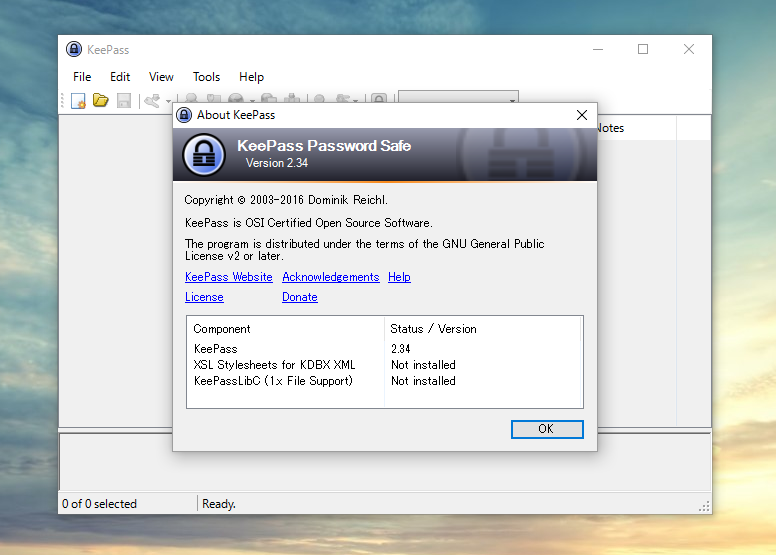The image size is (776, 555).
Task: Click the KeePass lock icon in title bar
Action: click(x=74, y=49)
